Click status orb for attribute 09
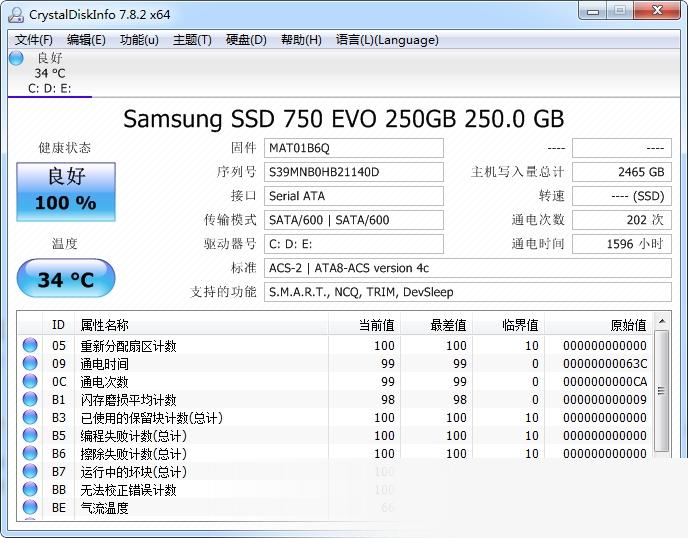This screenshot has height=538, width=688. (30, 363)
